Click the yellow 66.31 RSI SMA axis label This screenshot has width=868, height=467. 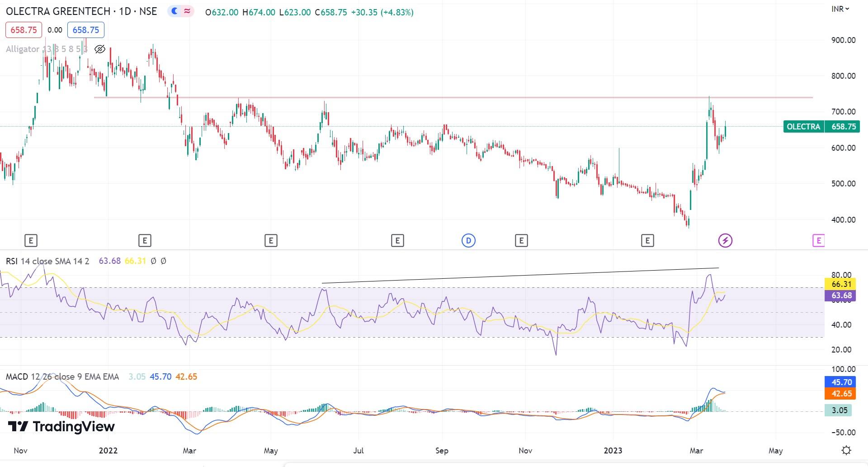(841, 284)
